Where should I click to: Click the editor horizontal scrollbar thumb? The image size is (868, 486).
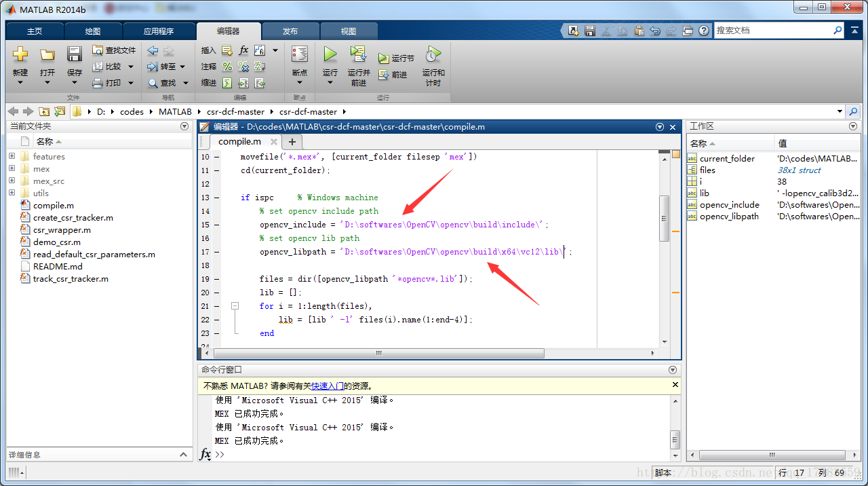tap(378, 354)
